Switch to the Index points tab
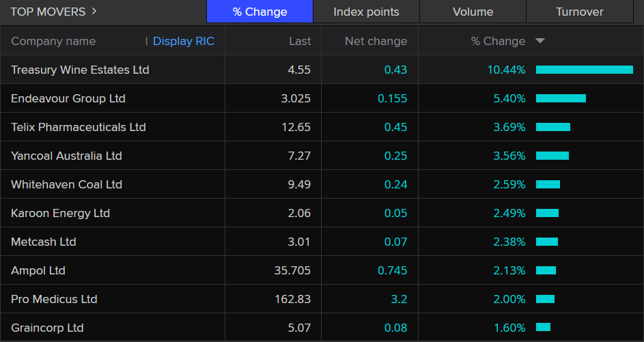 coord(366,12)
